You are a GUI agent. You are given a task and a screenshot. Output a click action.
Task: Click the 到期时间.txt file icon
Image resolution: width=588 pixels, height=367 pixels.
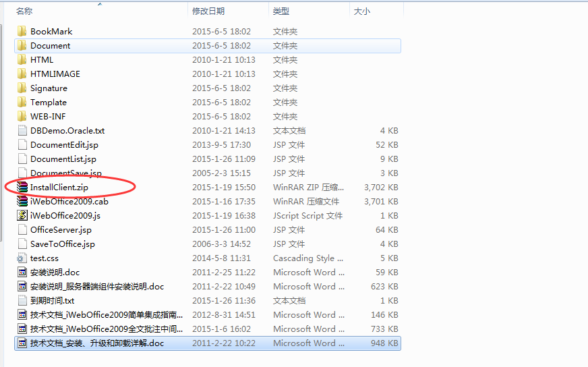pyautogui.click(x=22, y=301)
